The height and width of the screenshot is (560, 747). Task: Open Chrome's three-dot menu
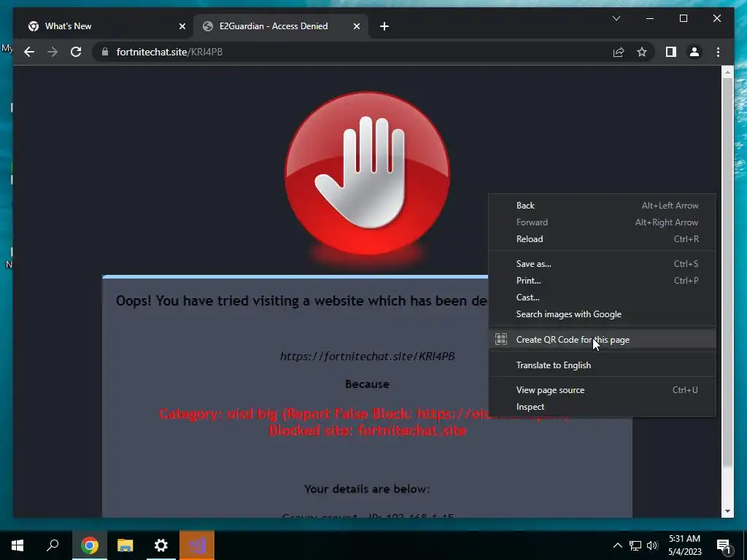718,52
